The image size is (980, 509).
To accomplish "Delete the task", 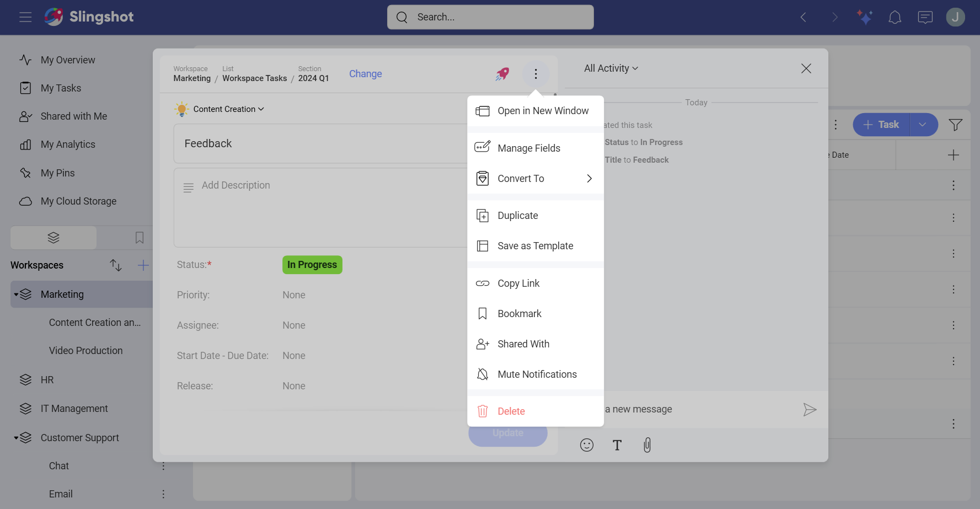I will point(535,411).
